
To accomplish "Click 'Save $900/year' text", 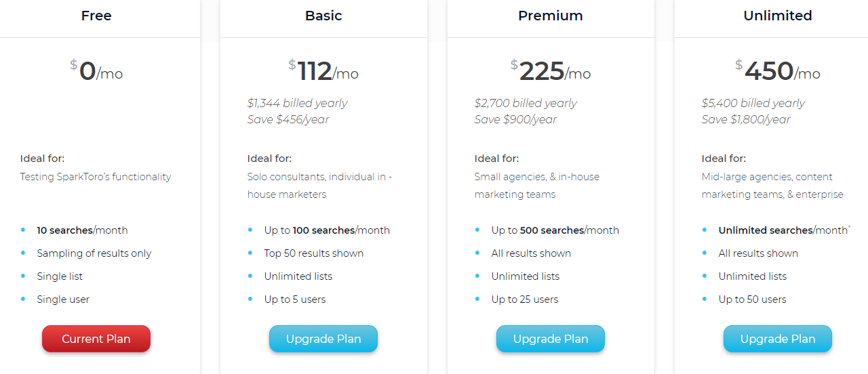I will point(515,119).
